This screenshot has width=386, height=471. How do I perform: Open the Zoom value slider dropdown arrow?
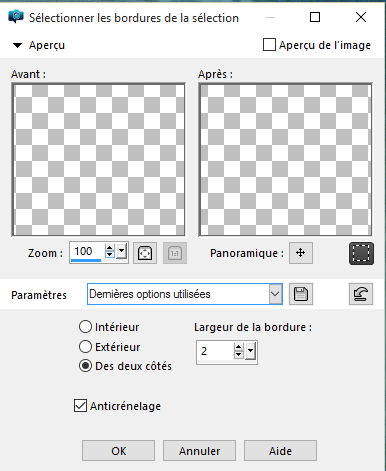(x=122, y=251)
